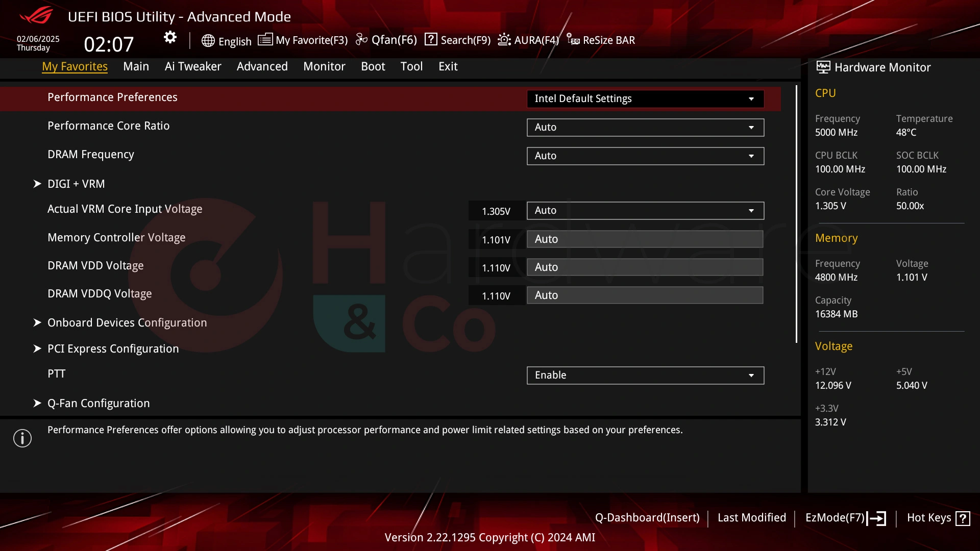This screenshot has width=980, height=551.
Task: Open Performance Core Ratio dropdown
Action: click(x=645, y=127)
